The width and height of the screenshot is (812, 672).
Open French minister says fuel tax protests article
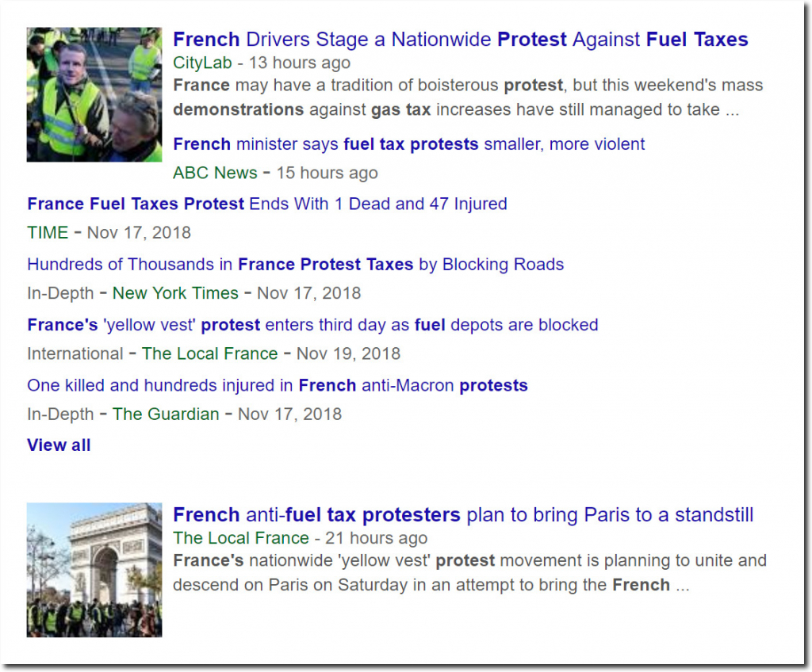click(408, 144)
